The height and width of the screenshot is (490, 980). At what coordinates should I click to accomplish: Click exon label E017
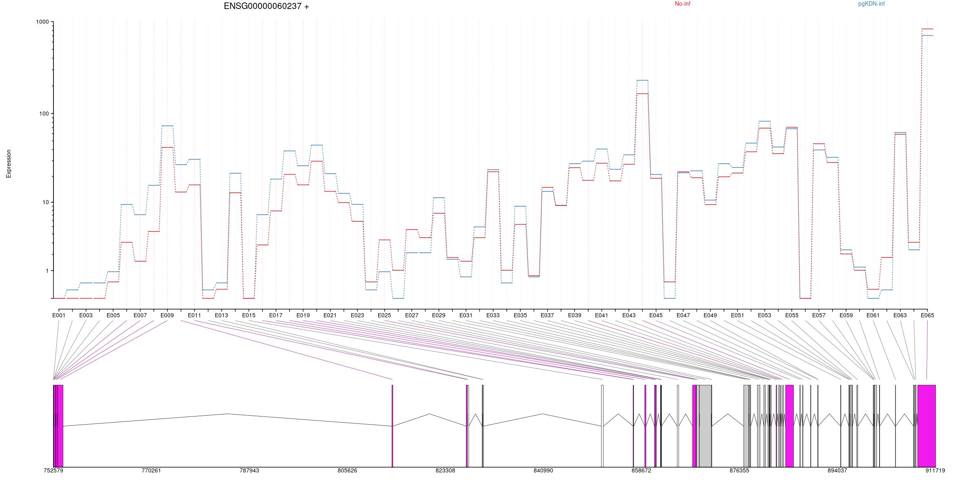pyautogui.click(x=276, y=315)
